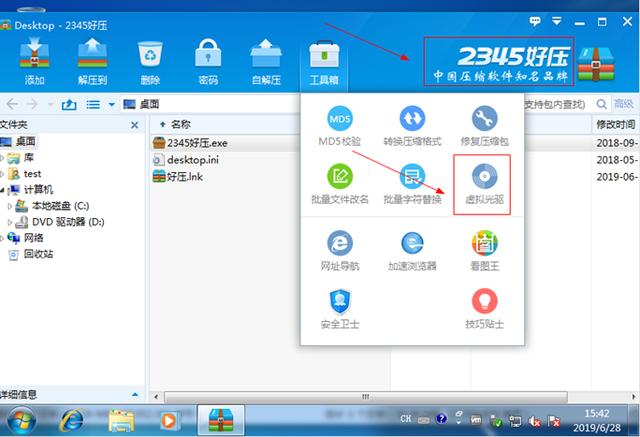The height and width of the screenshot is (437, 640).
Task: Click the 删除 (Delete) recycle icon
Action: [150, 58]
